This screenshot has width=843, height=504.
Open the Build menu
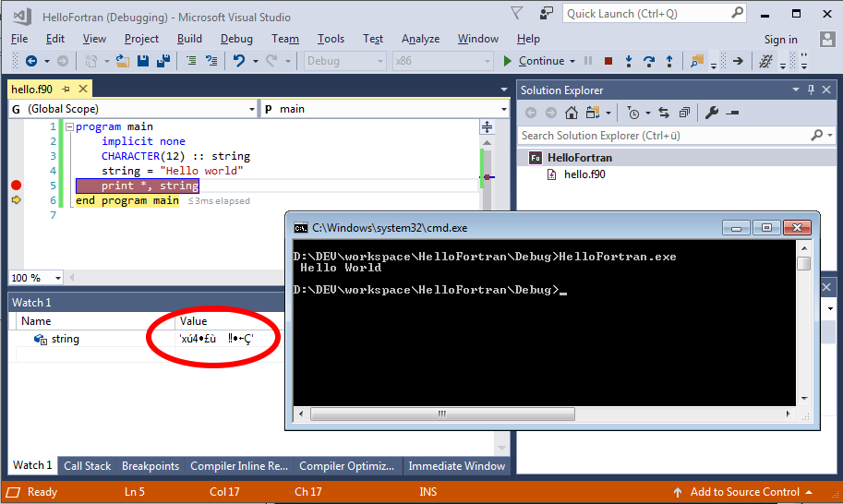pos(190,39)
